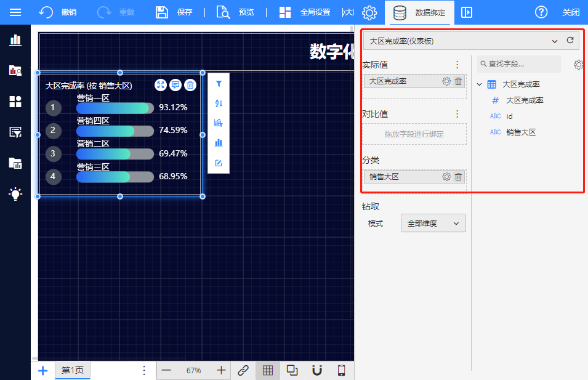This screenshot has height=380, width=588.
Task: Click the 保存 button
Action: [x=174, y=12]
